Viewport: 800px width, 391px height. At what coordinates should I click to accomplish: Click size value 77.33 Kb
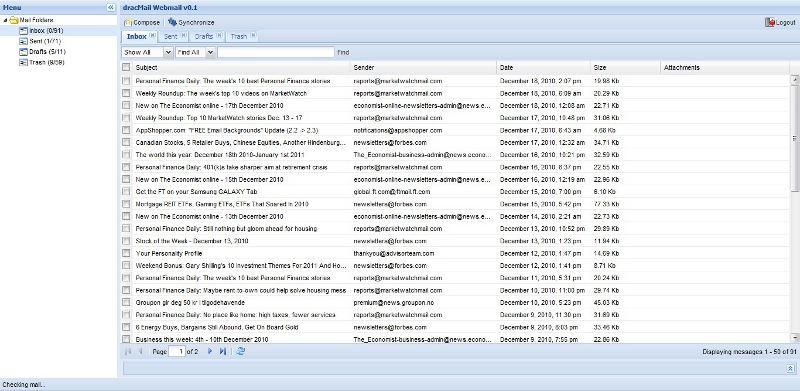click(606, 204)
